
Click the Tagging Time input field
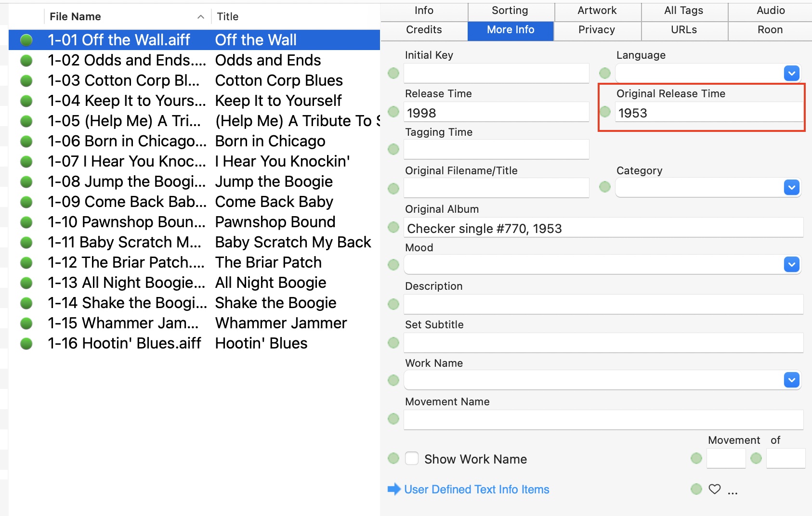coord(497,149)
